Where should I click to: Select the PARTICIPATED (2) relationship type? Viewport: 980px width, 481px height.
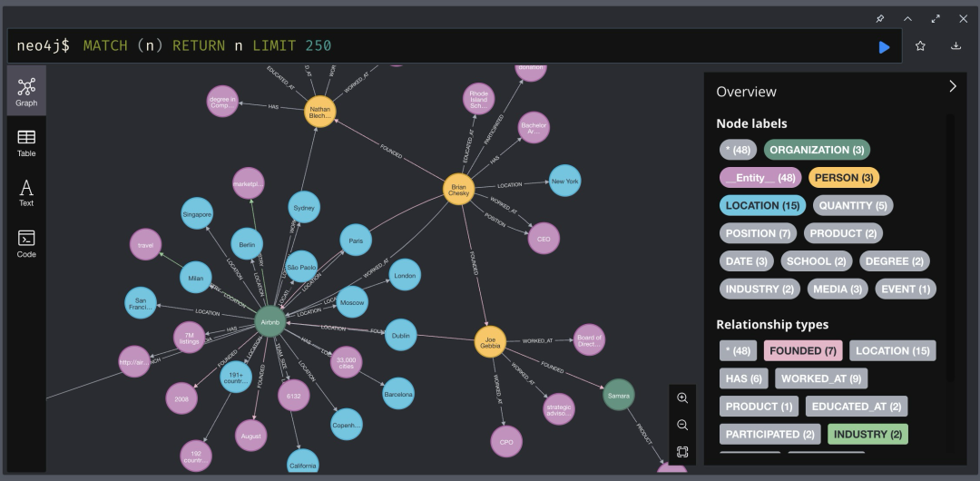[770, 434]
